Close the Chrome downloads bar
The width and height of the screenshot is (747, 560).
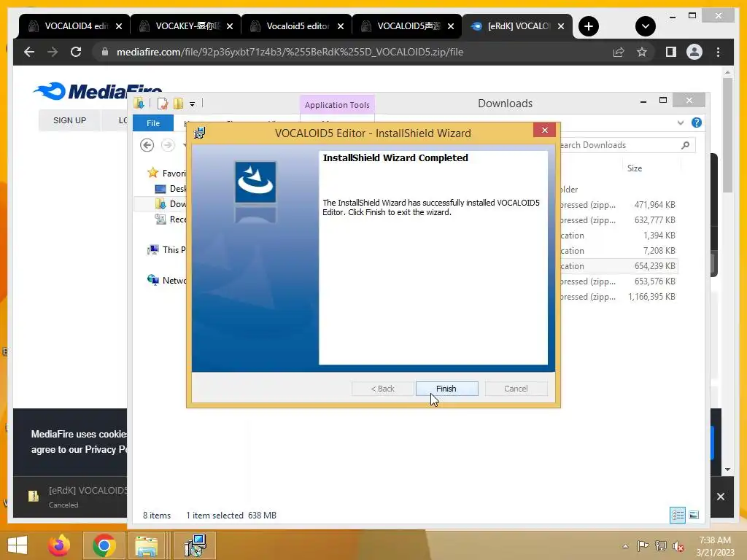(x=720, y=497)
